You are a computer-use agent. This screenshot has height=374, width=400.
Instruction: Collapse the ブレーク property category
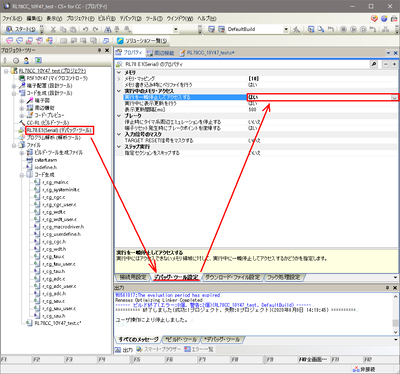coord(119,116)
